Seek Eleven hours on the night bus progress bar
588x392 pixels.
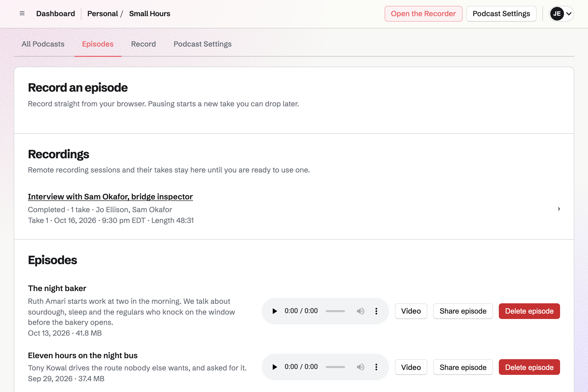pyautogui.click(x=335, y=367)
